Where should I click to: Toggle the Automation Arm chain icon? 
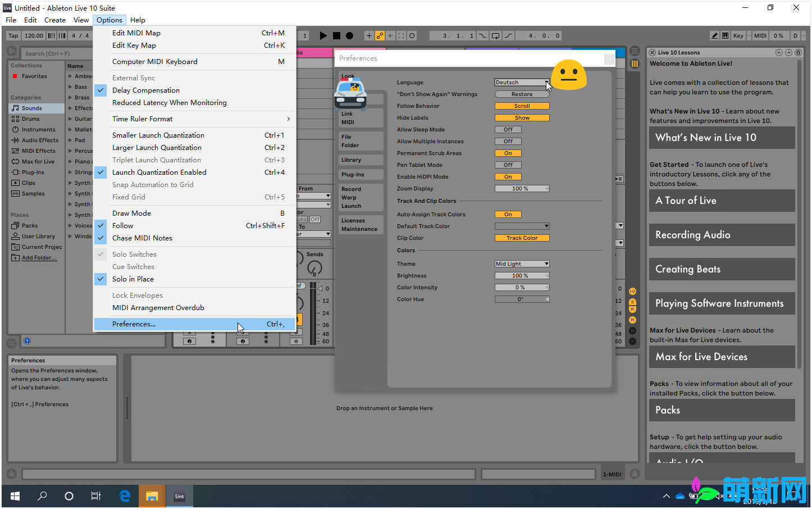click(380, 35)
